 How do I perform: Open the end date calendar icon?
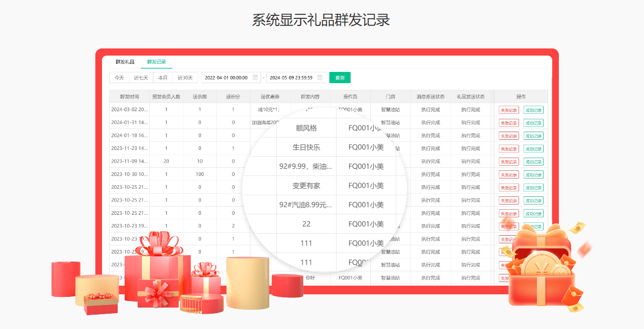320,78
